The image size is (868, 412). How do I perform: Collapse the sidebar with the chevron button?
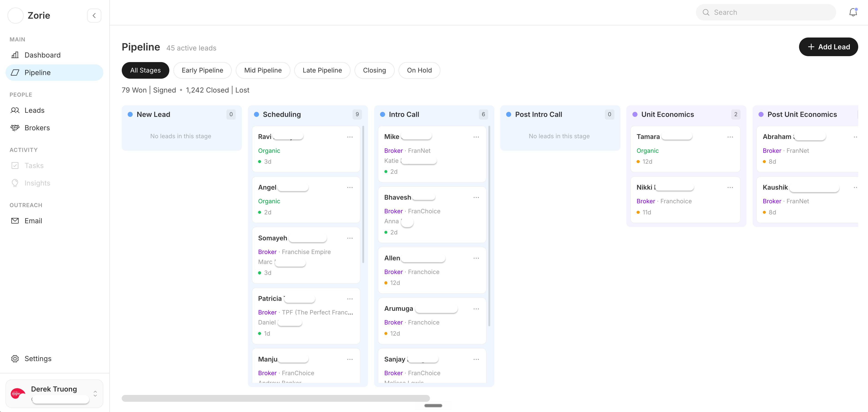pos(94,15)
